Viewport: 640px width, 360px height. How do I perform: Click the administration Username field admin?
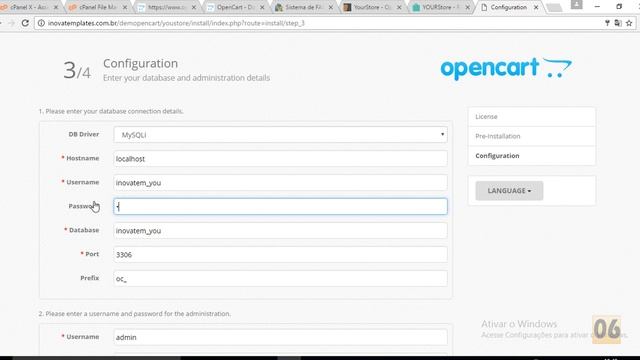(x=280, y=337)
